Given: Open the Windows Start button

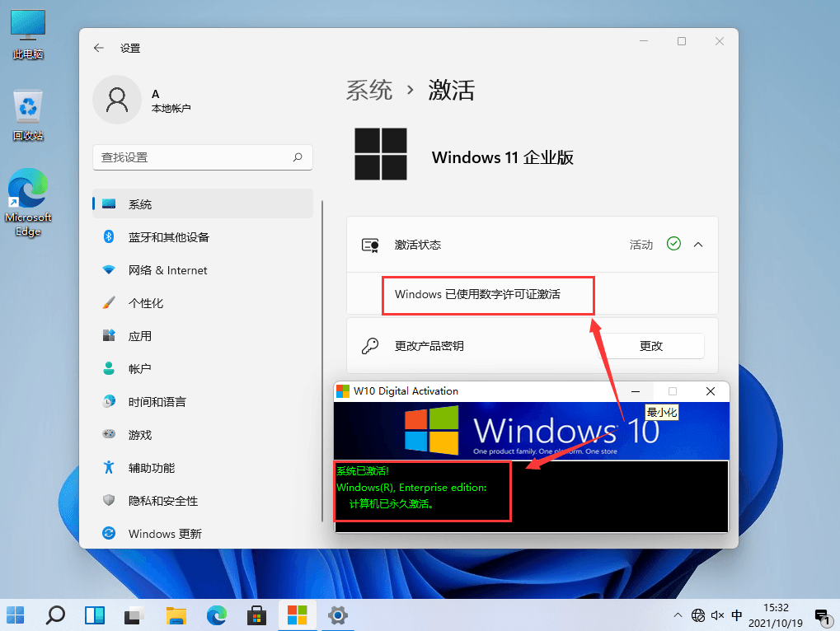Looking at the screenshot, I should [x=15, y=615].
